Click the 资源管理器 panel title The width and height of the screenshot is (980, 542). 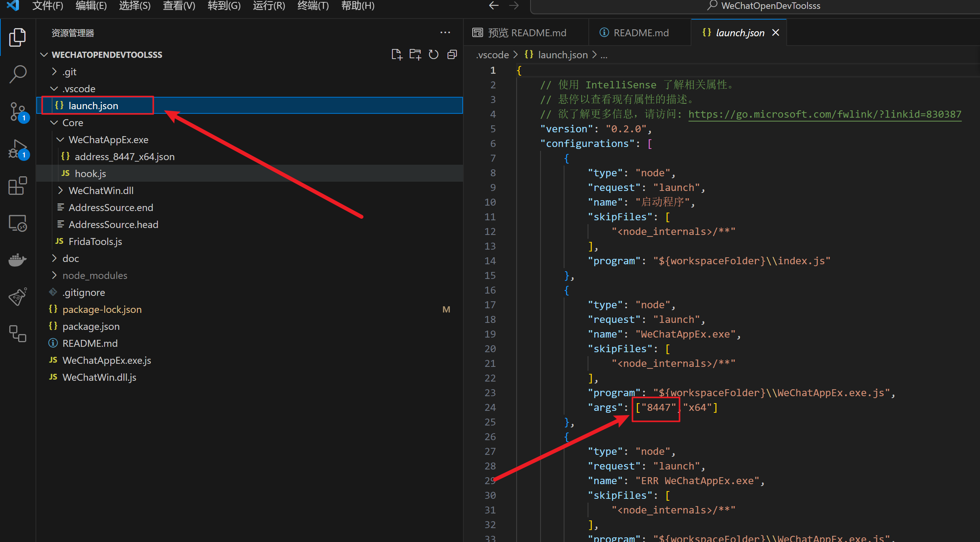[x=73, y=33]
